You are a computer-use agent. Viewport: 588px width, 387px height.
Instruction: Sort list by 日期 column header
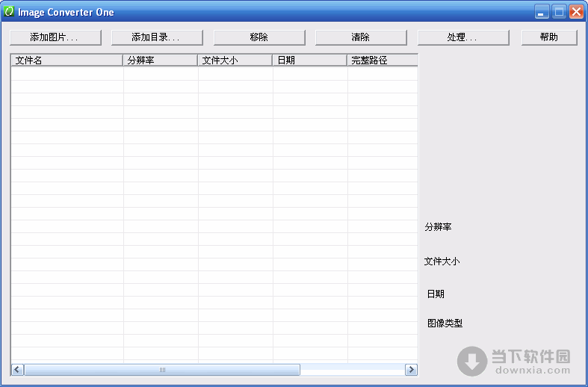coord(309,61)
